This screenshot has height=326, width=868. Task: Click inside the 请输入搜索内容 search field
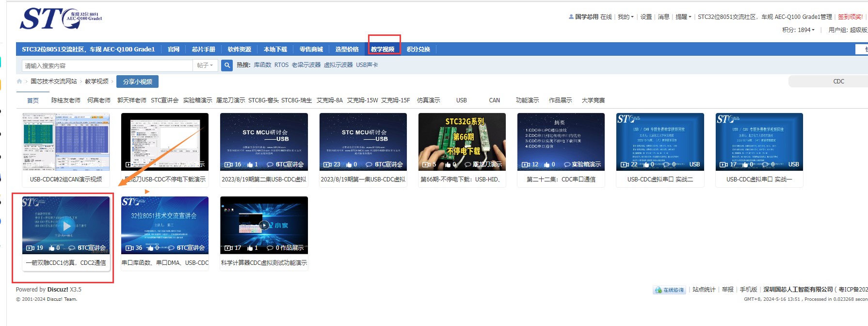click(107, 65)
